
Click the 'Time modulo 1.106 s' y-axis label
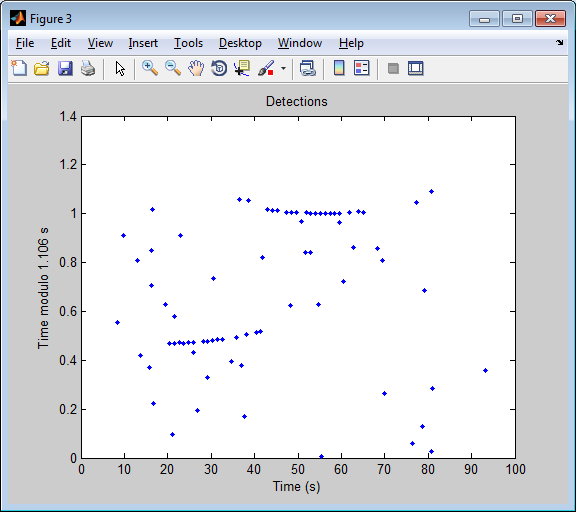click(x=43, y=288)
